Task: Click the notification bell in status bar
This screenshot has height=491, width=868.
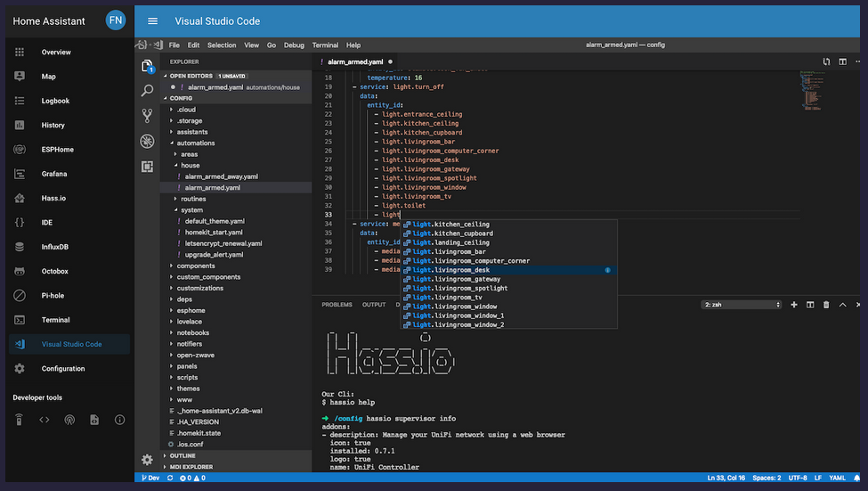Action: 858,478
